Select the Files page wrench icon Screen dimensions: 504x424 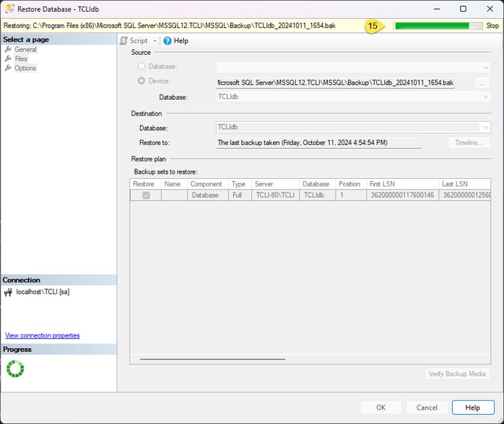tap(8, 59)
